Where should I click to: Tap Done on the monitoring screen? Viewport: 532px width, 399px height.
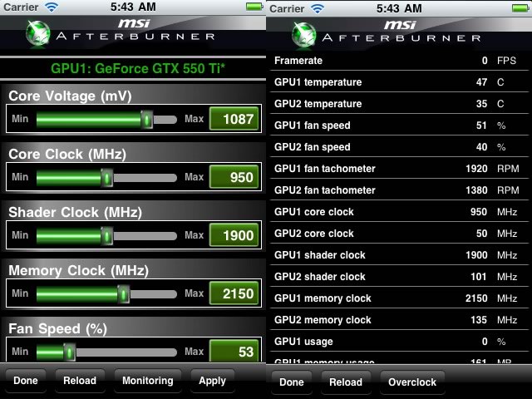click(292, 382)
